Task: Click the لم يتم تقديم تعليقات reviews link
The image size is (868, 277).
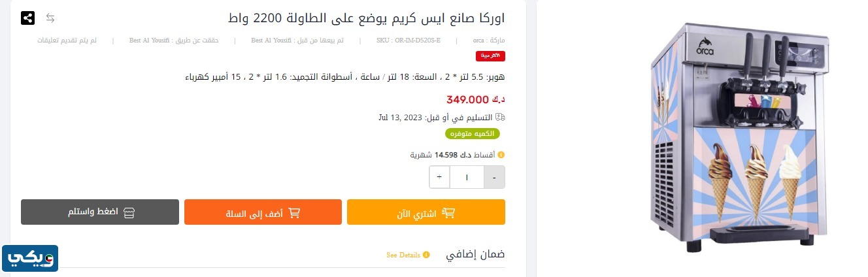Action: 67,41
